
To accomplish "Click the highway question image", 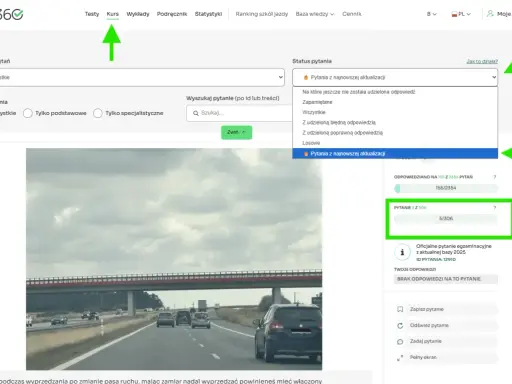I will click(174, 259).
